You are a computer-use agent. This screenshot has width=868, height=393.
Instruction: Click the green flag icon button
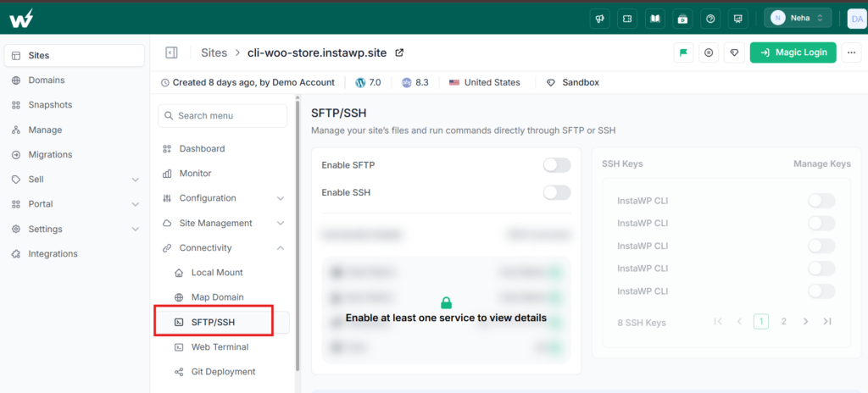tap(683, 53)
